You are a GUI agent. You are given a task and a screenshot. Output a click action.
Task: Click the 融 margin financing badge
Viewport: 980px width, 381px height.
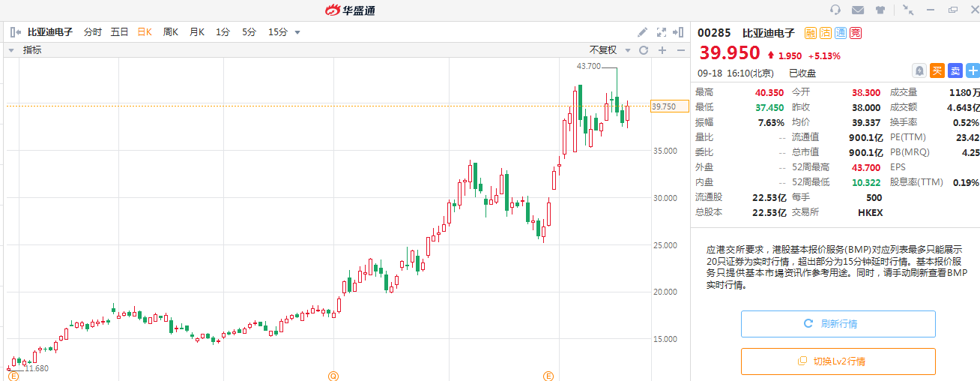(x=811, y=33)
